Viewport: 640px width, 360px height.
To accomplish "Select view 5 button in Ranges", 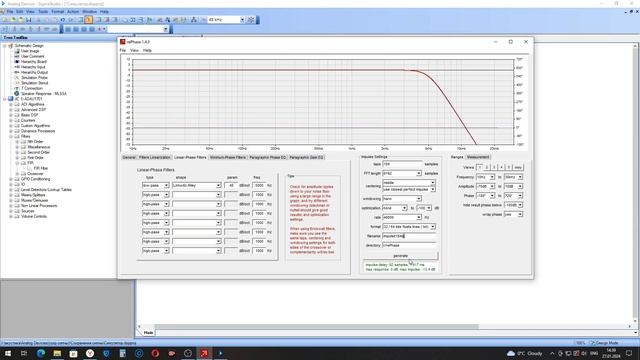I will [x=509, y=167].
